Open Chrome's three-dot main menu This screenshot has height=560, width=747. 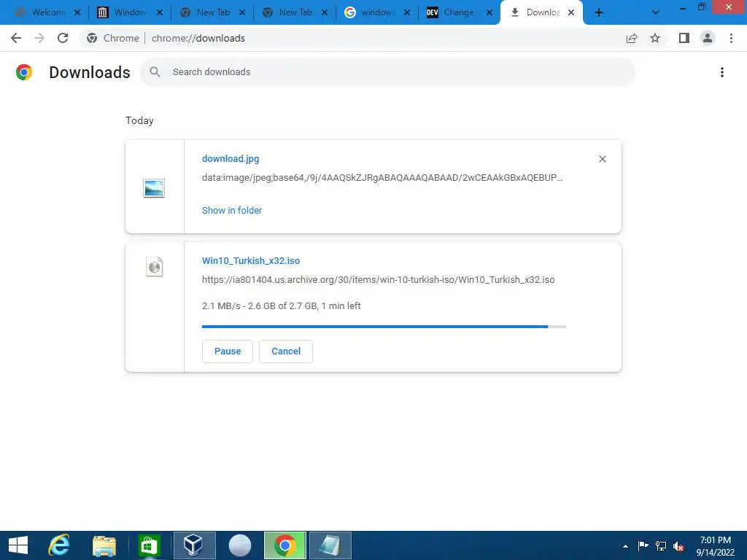(731, 38)
